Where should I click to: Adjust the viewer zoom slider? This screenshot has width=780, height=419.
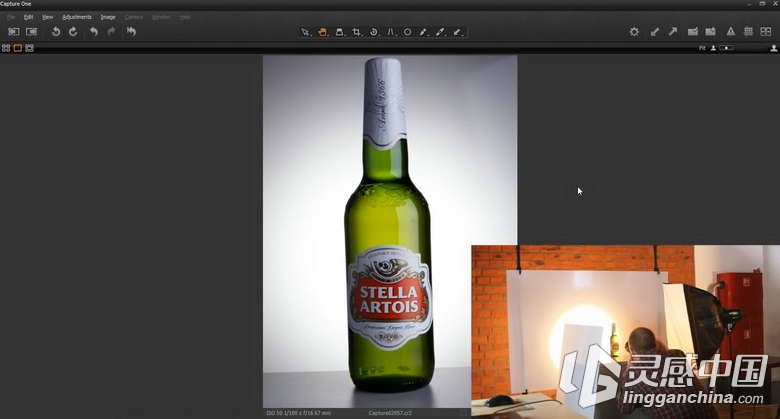(726, 48)
